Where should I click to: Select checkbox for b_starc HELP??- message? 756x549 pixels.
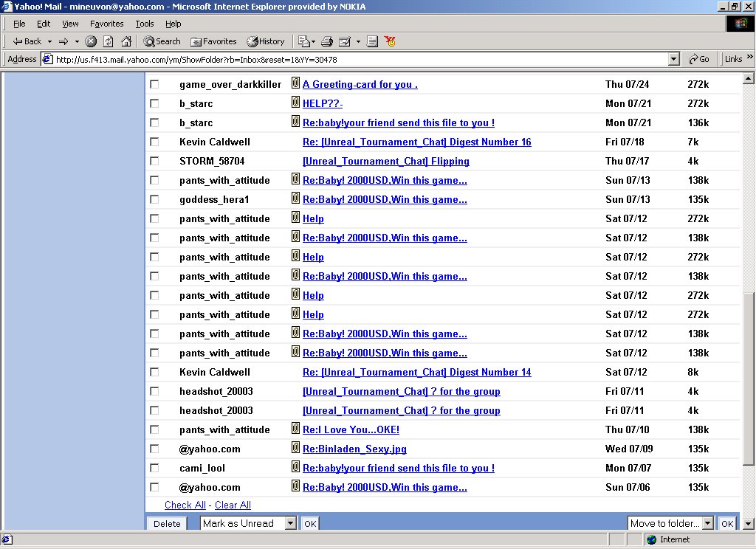[x=154, y=103]
